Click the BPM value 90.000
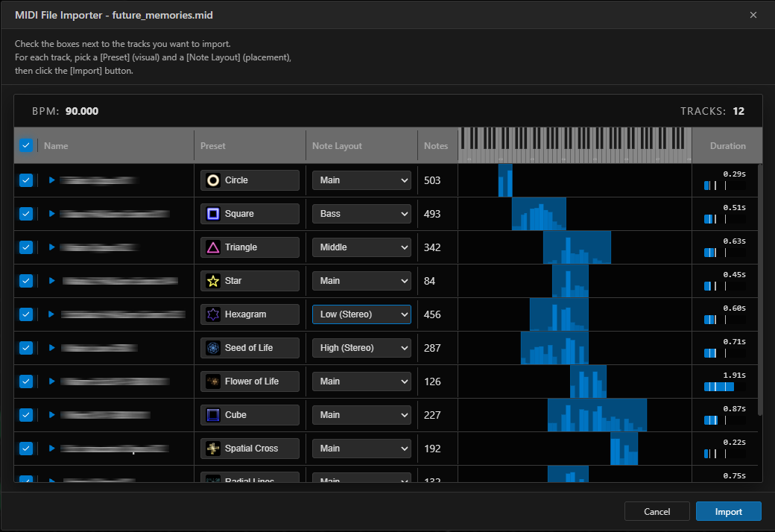Screen dimensions: 775x532 point(82,111)
